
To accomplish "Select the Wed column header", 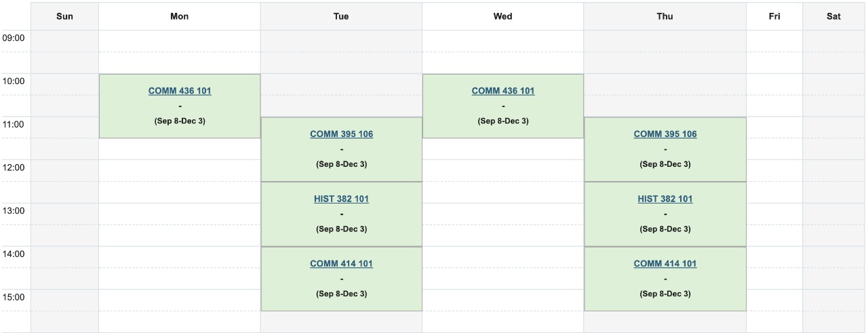I will pos(503,16).
